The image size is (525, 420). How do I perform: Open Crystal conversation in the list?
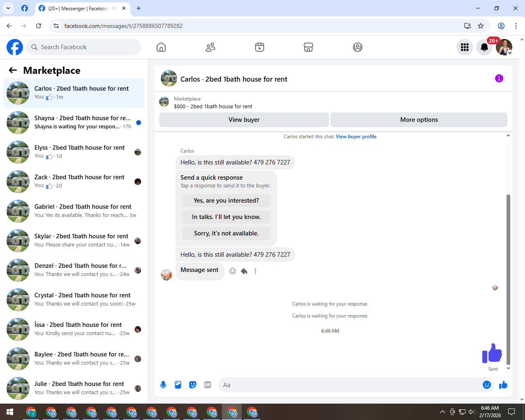[x=74, y=300]
